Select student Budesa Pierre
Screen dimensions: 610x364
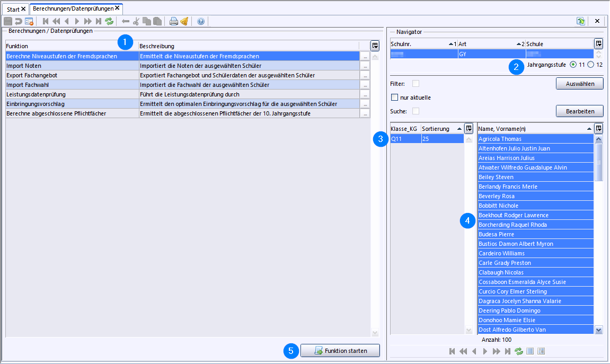pyautogui.click(x=535, y=235)
